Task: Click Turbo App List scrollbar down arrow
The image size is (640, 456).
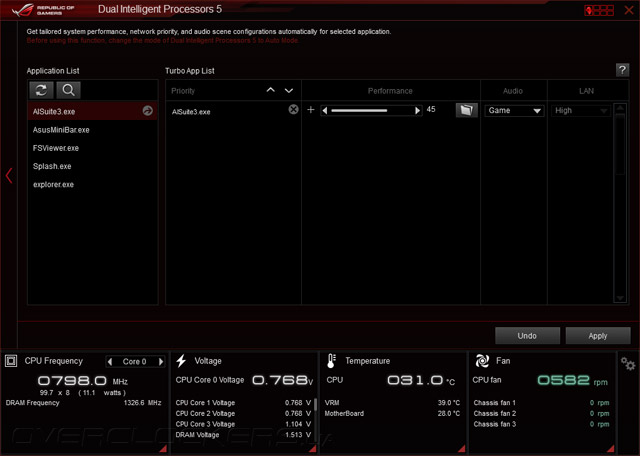Action: click(x=620, y=298)
